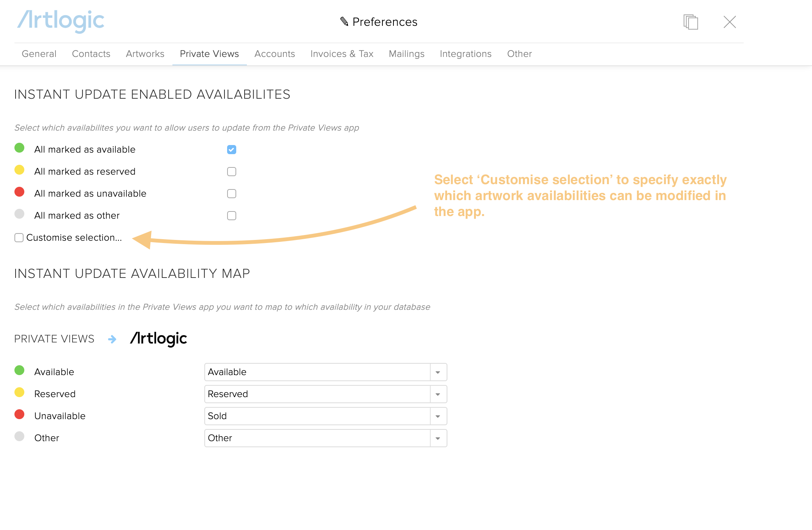Open the Integrations tab
Viewport: 812px width, 530px height.
(466, 54)
